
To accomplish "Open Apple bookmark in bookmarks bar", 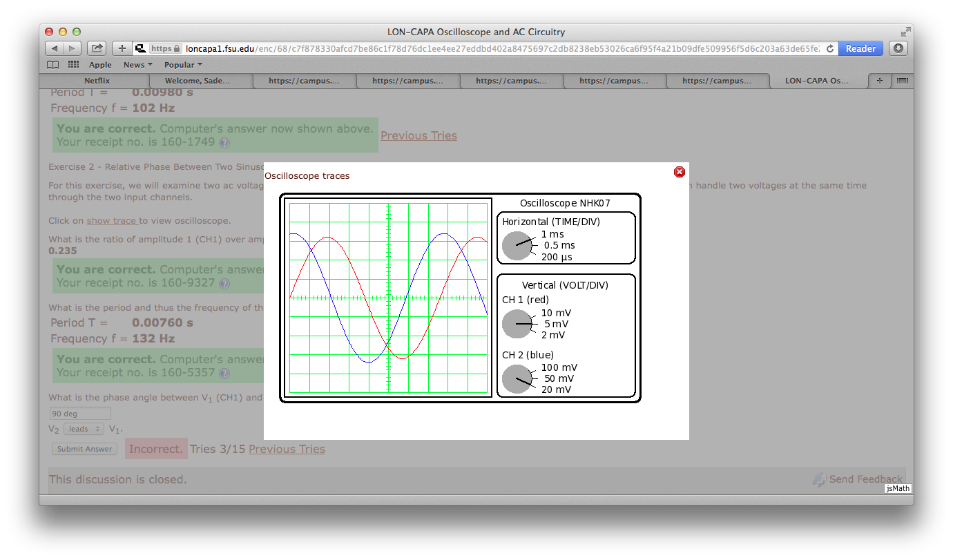I will (100, 65).
